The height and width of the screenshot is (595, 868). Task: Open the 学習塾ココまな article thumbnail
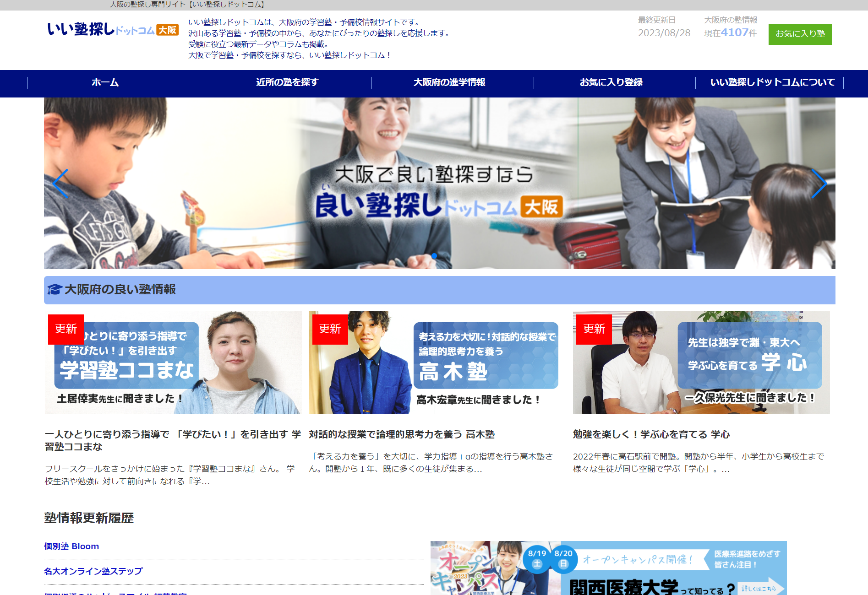click(173, 363)
